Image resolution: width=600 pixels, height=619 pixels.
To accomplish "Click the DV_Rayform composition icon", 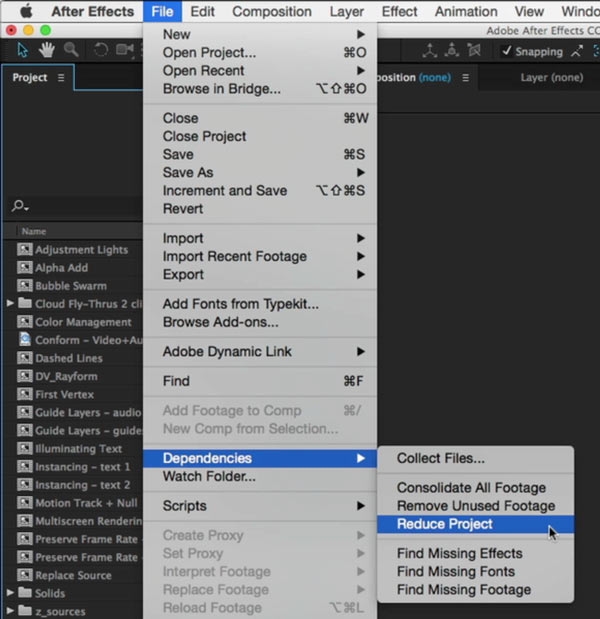I will click(x=24, y=376).
